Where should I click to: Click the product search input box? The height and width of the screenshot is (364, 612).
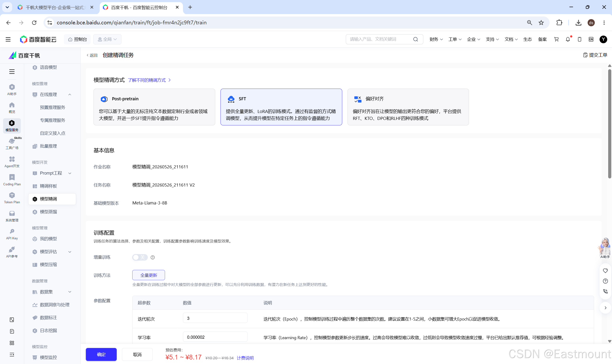click(x=384, y=39)
